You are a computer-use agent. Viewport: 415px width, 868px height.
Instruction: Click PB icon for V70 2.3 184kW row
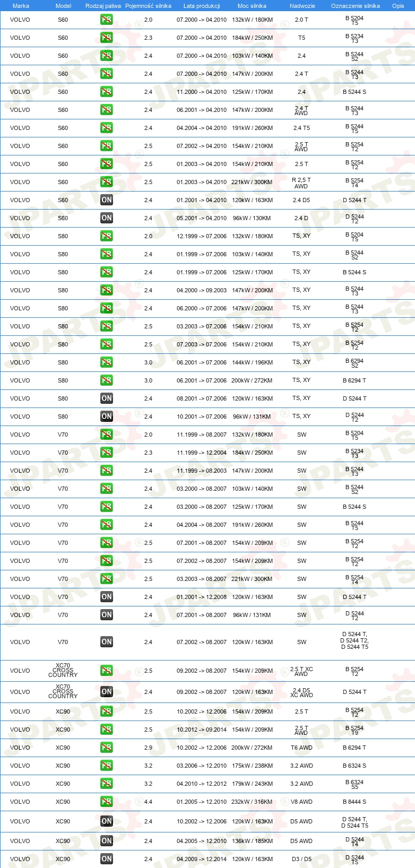[x=106, y=453]
